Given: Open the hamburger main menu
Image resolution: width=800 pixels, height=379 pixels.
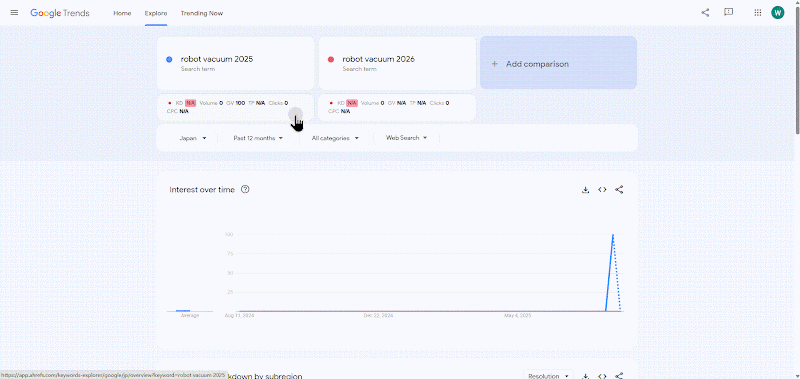Looking at the screenshot, I should (x=14, y=13).
